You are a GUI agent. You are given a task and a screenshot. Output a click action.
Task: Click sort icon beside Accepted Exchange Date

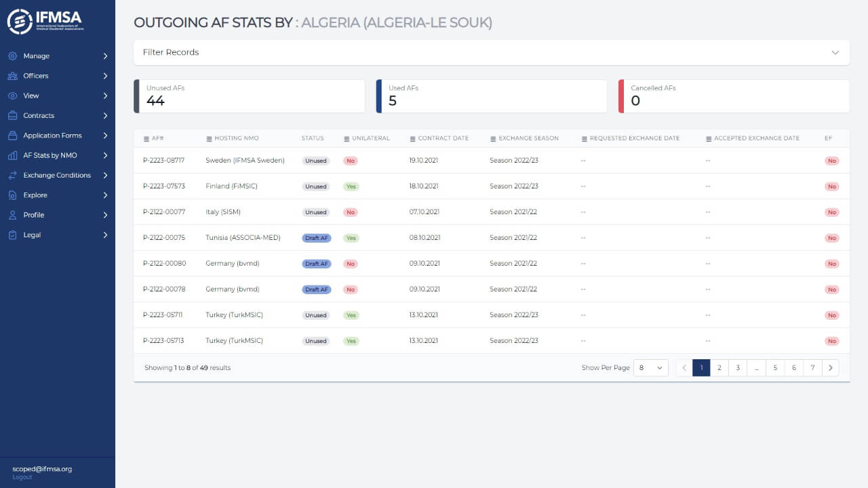(709, 139)
